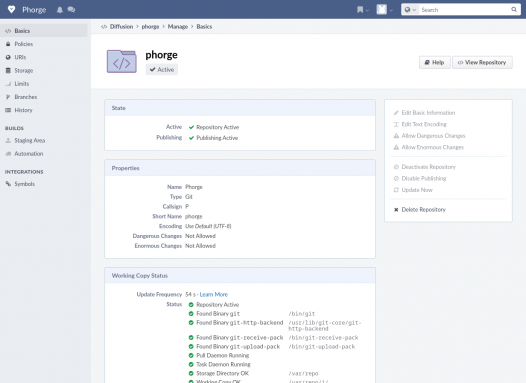Open Staging Area in the sidebar
Image resolution: width=526 pixels, height=383 pixels.
click(44, 140)
